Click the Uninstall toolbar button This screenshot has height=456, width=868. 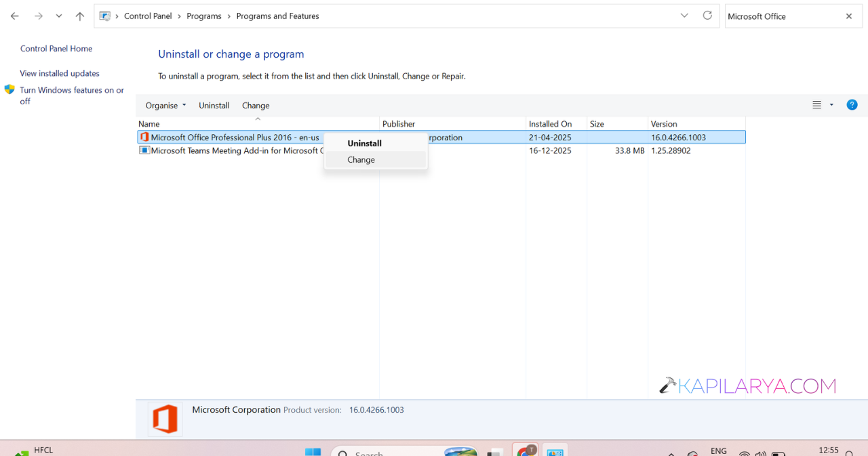(x=214, y=105)
